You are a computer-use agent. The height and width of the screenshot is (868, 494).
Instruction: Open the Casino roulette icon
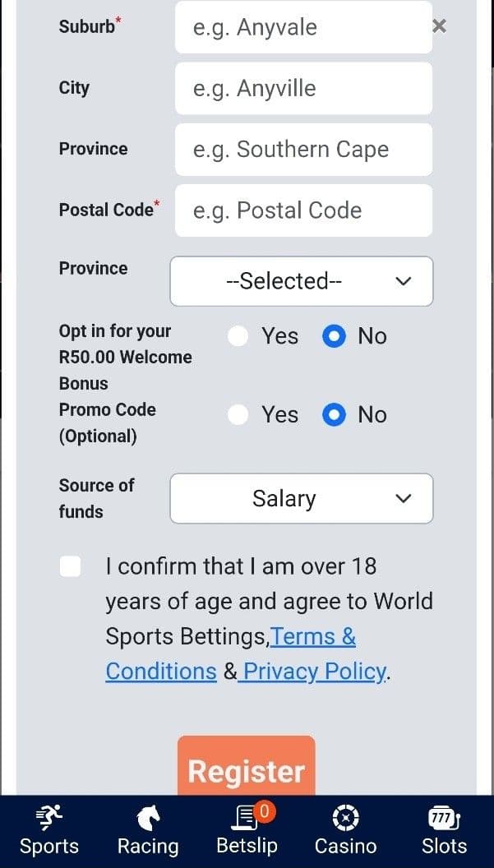[x=344, y=818]
